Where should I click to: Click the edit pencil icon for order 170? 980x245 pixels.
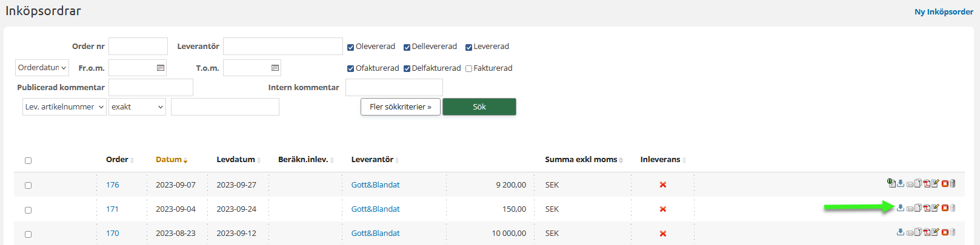935,232
